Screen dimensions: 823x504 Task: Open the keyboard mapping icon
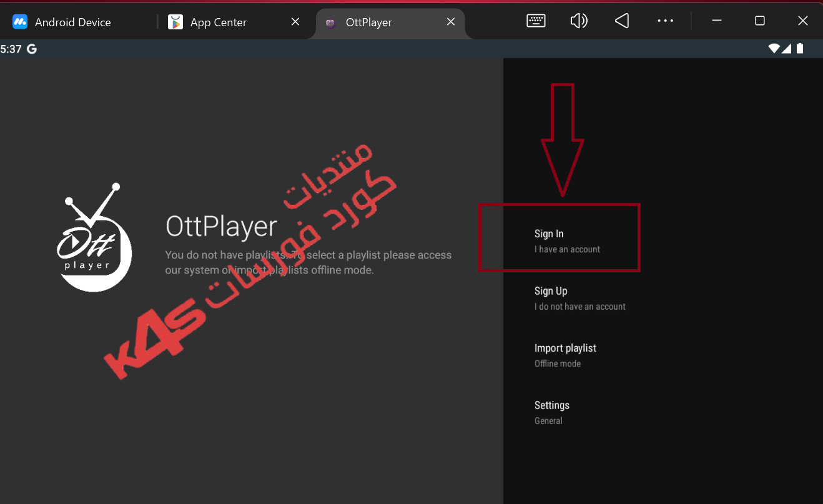(536, 21)
